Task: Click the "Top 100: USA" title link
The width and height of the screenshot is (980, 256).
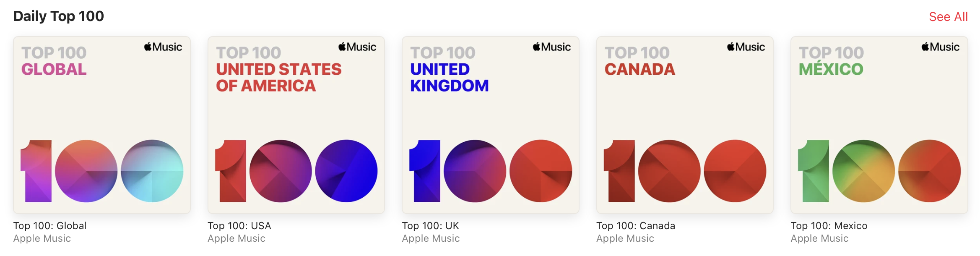Action: (239, 226)
